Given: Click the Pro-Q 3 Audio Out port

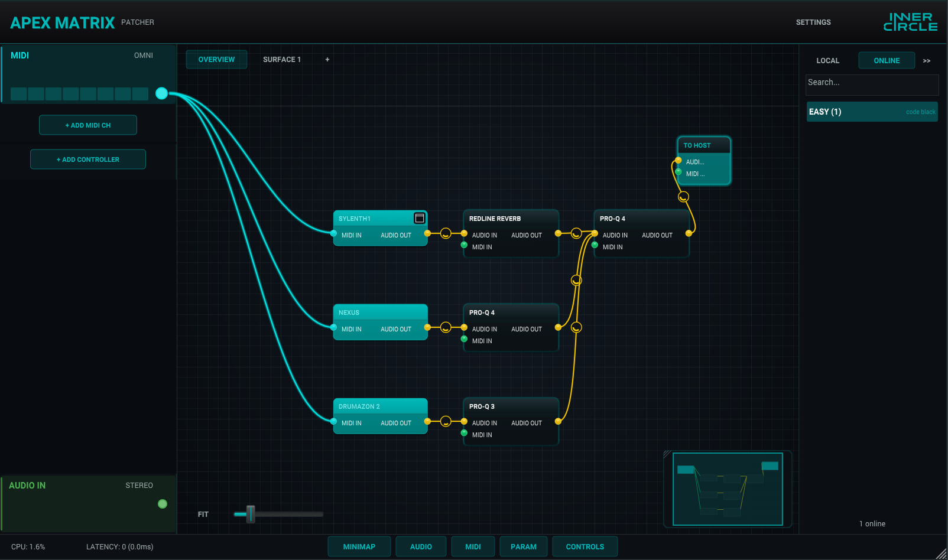Looking at the screenshot, I should click(557, 422).
